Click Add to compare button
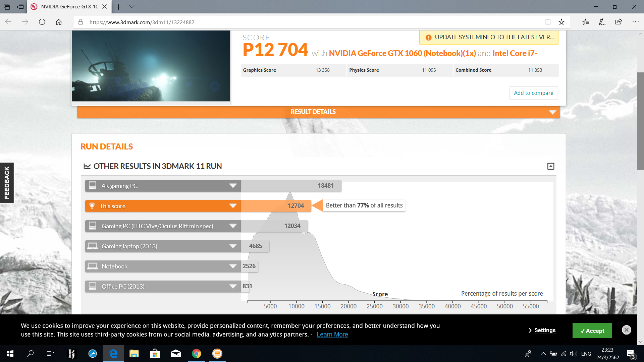The width and height of the screenshot is (644, 362). pos(534,93)
